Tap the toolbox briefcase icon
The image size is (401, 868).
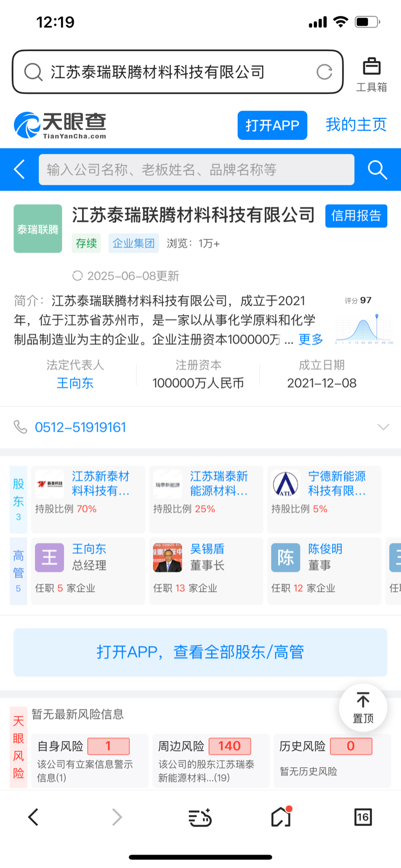pyautogui.click(x=372, y=66)
